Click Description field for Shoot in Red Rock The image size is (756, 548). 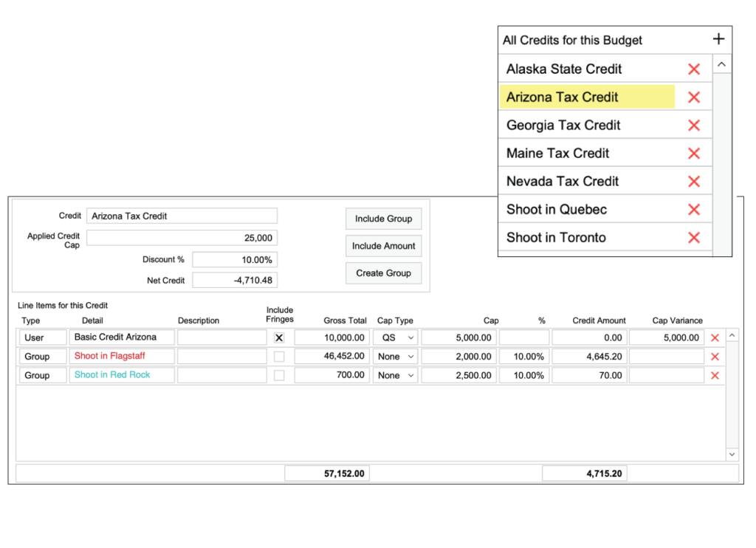(221, 375)
